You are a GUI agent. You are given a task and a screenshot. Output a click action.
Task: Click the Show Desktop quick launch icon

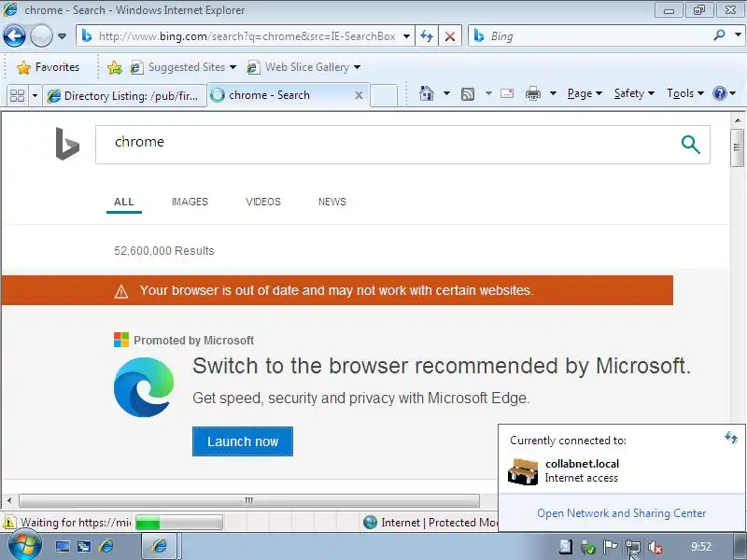pos(63,546)
